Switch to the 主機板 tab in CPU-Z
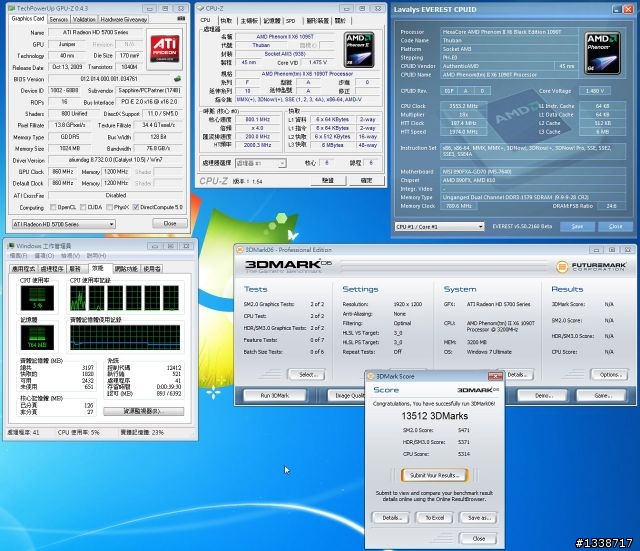This screenshot has width=640, height=551. coord(249,20)
